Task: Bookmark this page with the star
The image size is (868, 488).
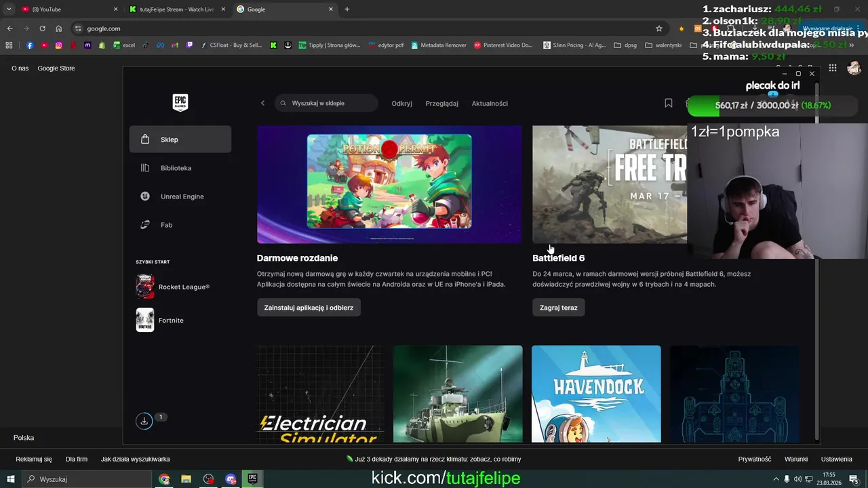Action: tap(658, 28)
